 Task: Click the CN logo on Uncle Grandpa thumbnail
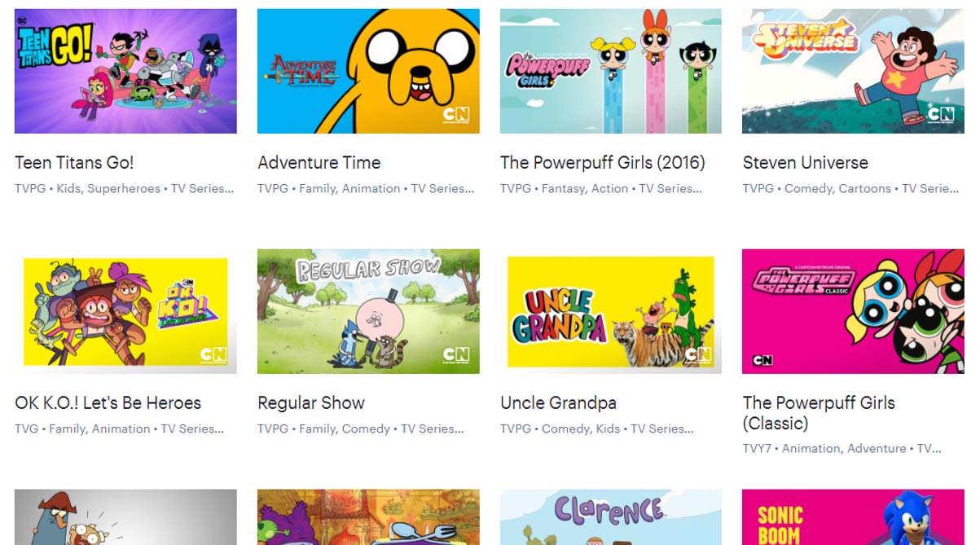[x=698, y=354]
